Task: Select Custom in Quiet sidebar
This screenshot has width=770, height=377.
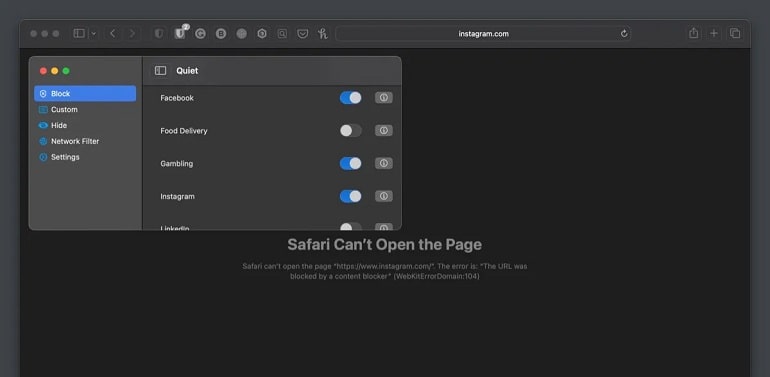Action: click(85, 109)
